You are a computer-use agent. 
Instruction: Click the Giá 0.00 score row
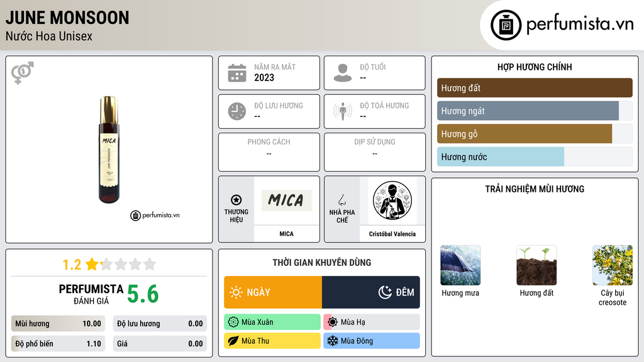coord(160,344)
